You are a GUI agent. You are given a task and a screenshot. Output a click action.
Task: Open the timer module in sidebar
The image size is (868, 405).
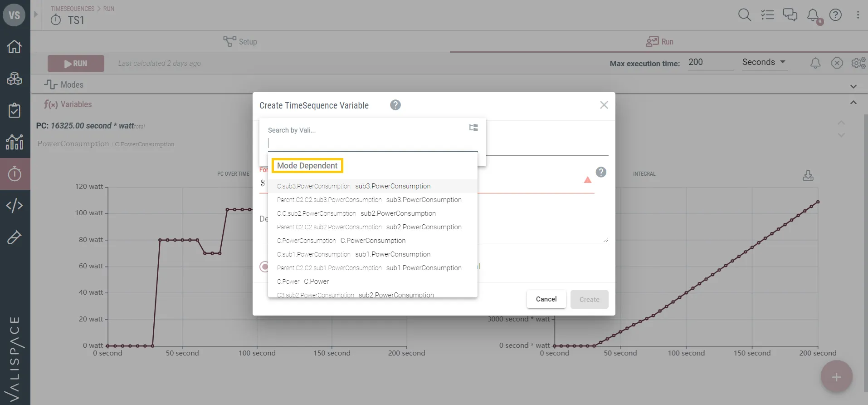pyautogui.click(x=15, y=173)
